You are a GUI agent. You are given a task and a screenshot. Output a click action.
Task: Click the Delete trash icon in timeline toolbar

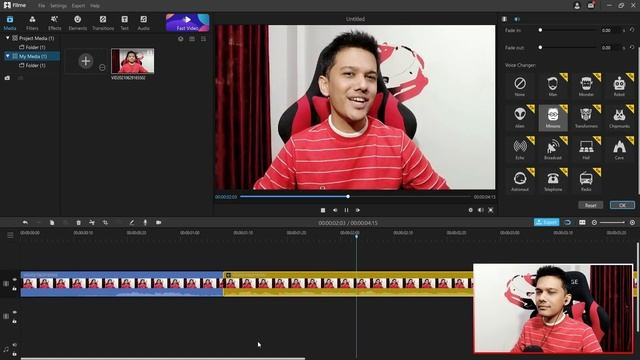tap(78, 222)
